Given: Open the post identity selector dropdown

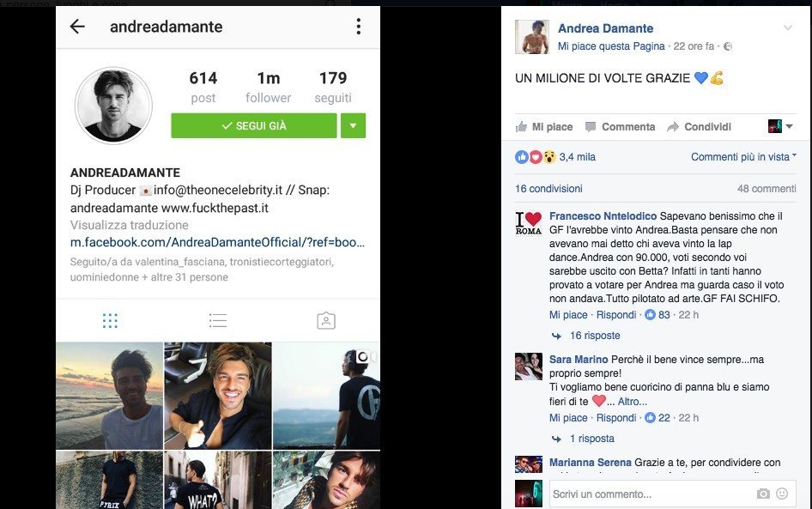Looking at the screenshot, I should (x=780, y=126).
